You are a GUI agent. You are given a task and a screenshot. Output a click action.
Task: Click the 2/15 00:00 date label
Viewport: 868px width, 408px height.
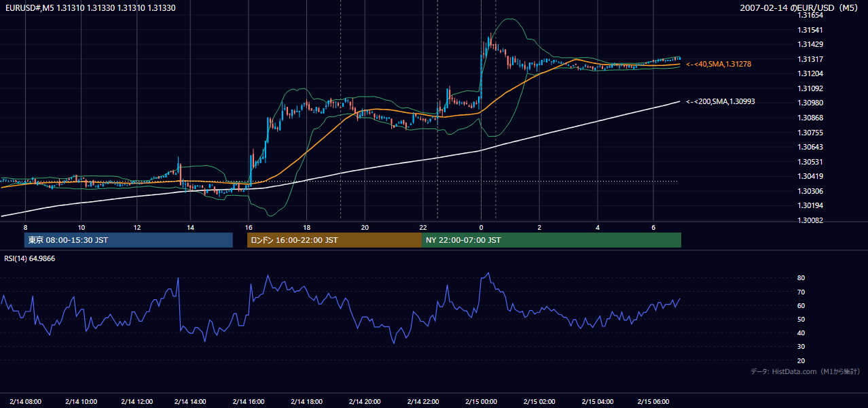(x=481, y=401)
